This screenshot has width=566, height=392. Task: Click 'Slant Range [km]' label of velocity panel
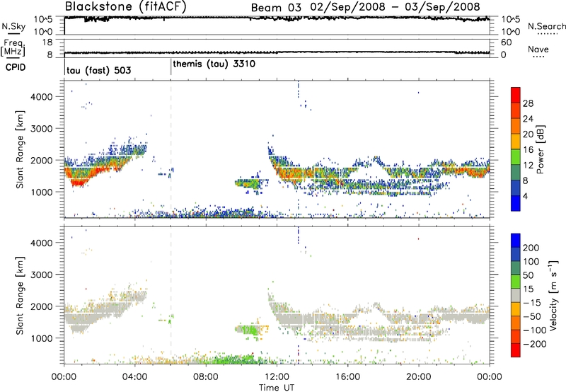(20, 296)
